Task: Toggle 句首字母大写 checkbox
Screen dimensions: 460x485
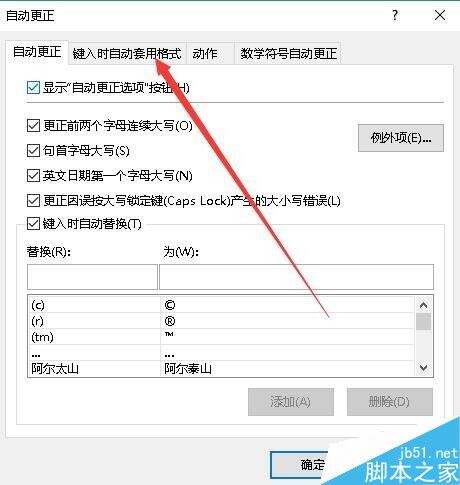Action: (33, 151)
